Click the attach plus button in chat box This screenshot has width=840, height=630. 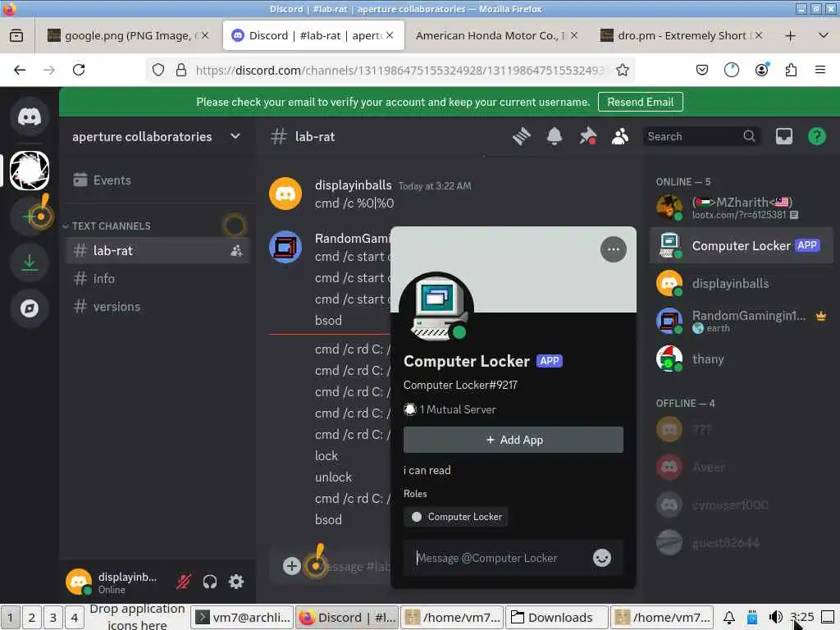(291, 566)
